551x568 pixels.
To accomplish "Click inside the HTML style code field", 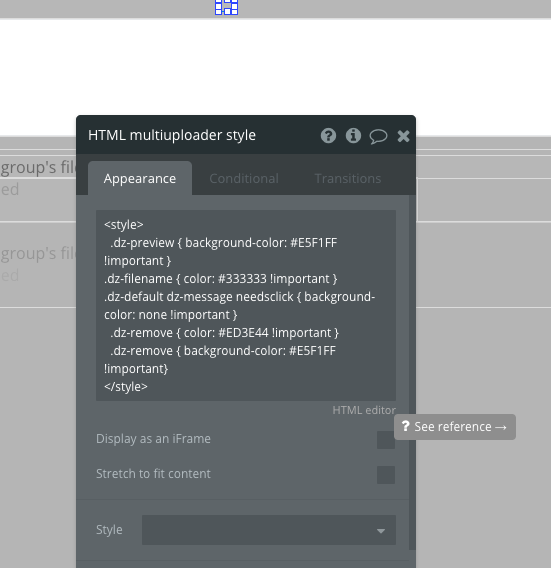I will click(x=246, y=305).
